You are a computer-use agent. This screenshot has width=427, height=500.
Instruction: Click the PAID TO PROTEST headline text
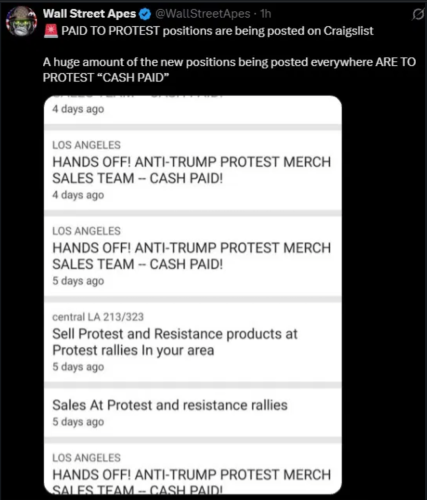(x=217, y=31)
